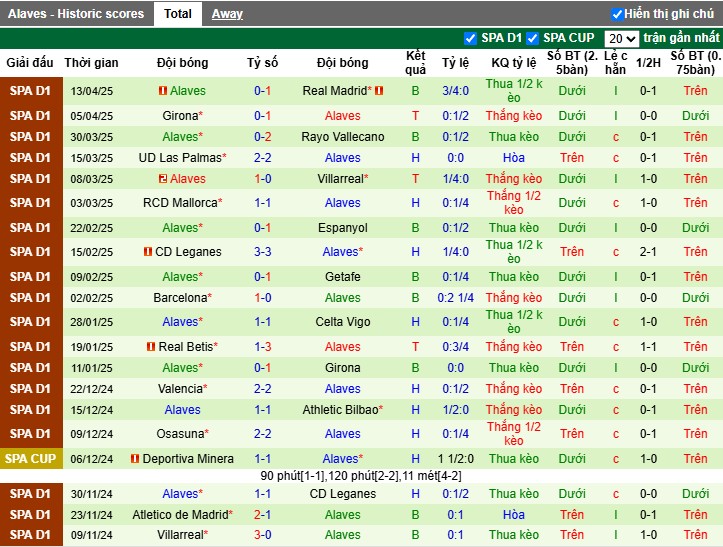Click CD Leganes away team on 30/11/24
723x547 pixels.
[343, 494]
